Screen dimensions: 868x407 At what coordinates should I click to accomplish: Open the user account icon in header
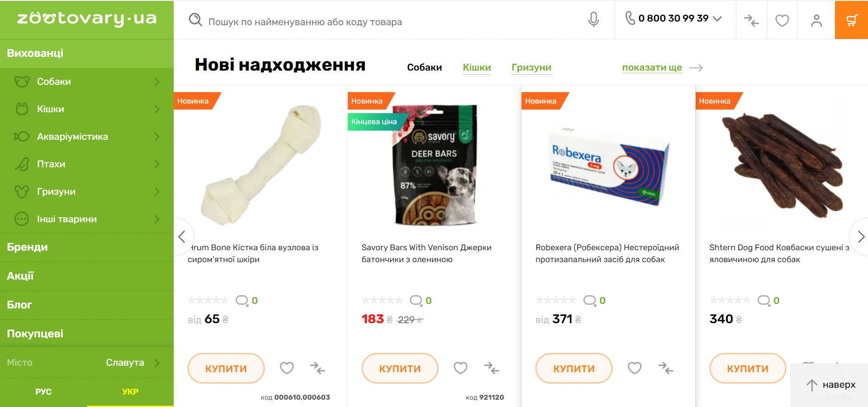tap(816, 20)
